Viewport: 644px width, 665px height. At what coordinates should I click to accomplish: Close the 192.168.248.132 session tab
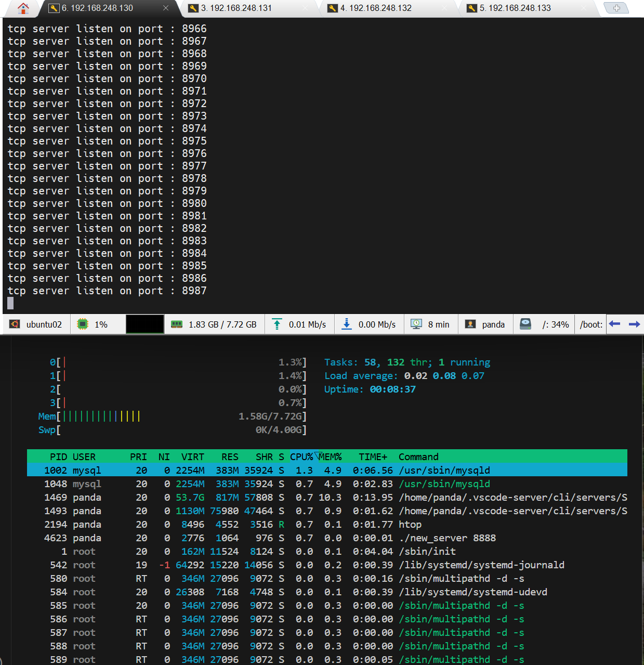click(444, 8)
